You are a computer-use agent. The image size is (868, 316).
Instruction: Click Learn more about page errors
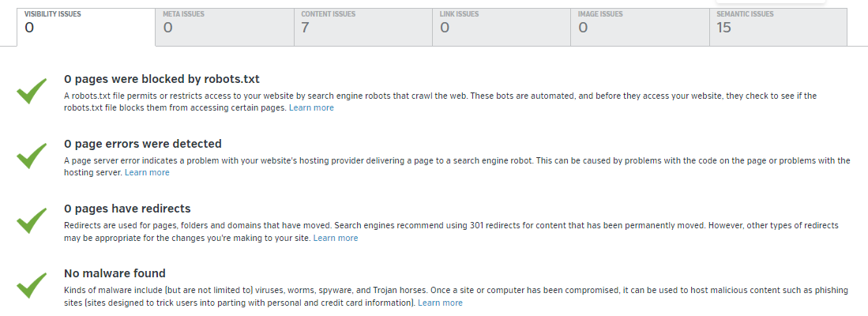[147, 172]
